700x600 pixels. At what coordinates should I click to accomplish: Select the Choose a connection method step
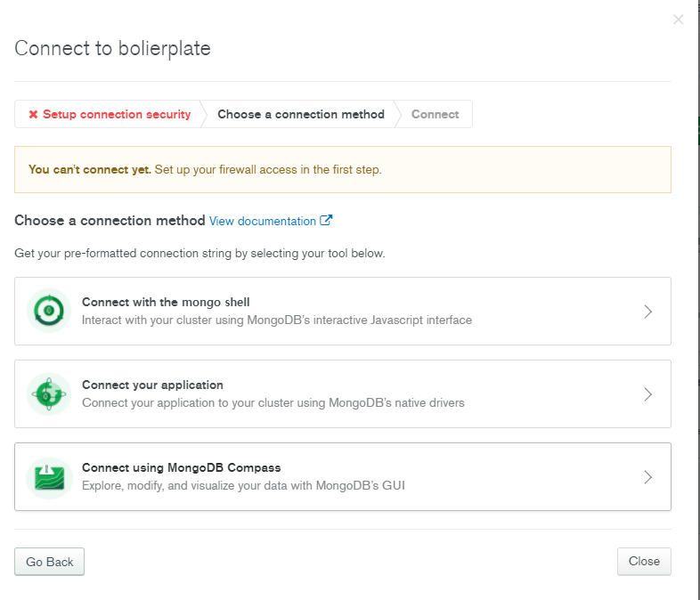(x=301, y=115)
